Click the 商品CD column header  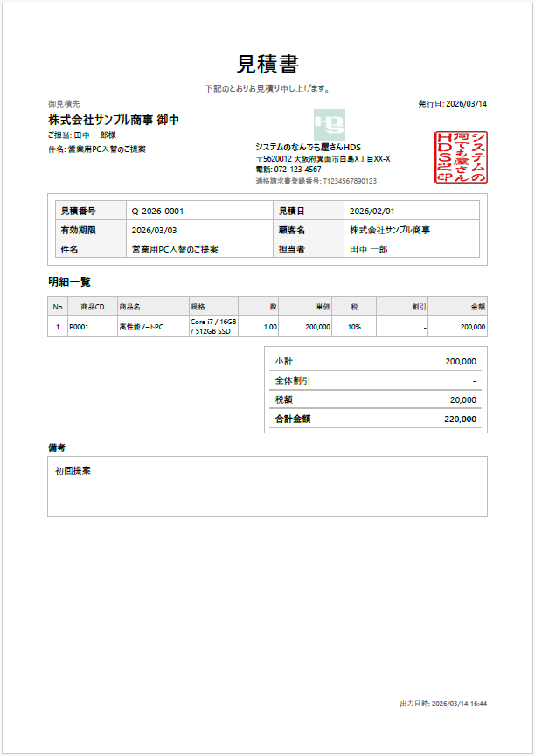click(x=92, y=307)
